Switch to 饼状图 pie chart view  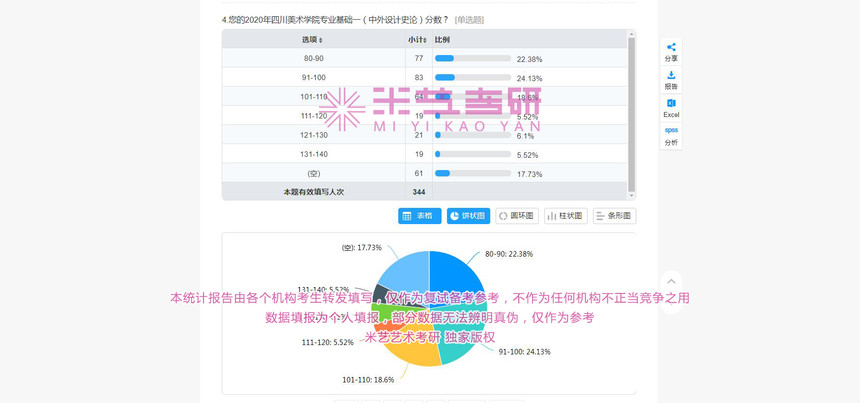[x=468, y=216]
